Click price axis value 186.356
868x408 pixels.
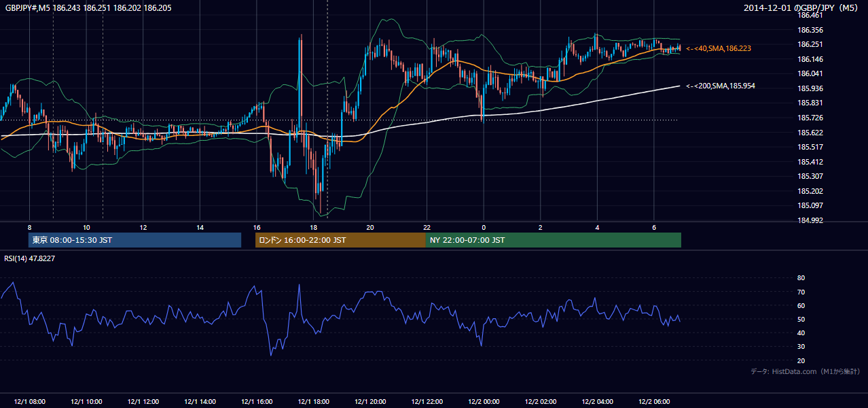coord(811,30)
